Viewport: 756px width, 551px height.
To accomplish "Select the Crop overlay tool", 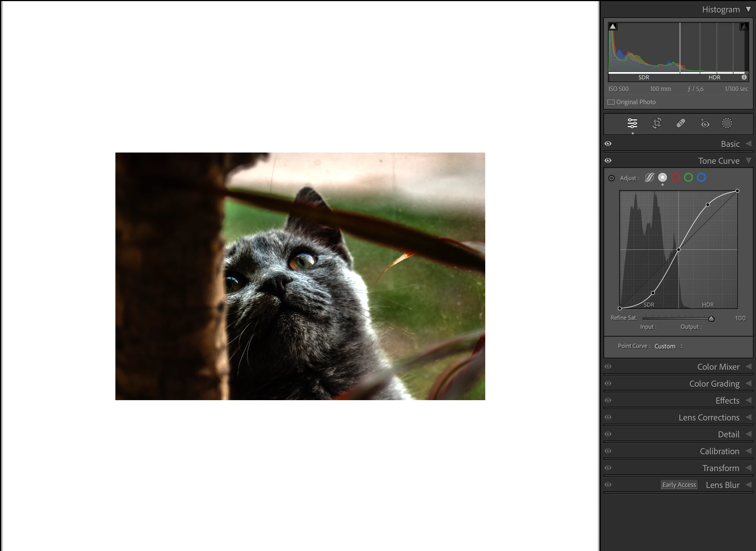I will click(657, 124).
